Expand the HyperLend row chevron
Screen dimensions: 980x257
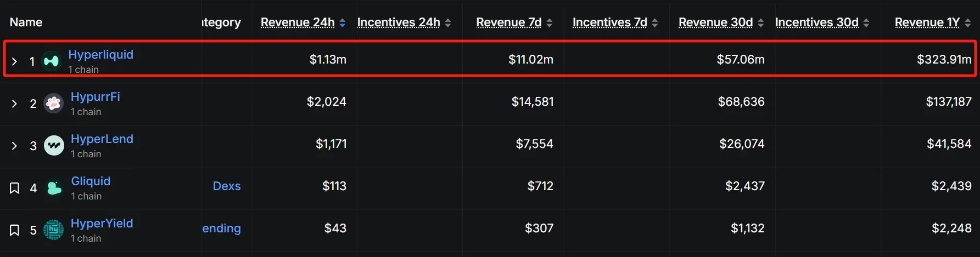pyautogui.click(x=15, y=146)
